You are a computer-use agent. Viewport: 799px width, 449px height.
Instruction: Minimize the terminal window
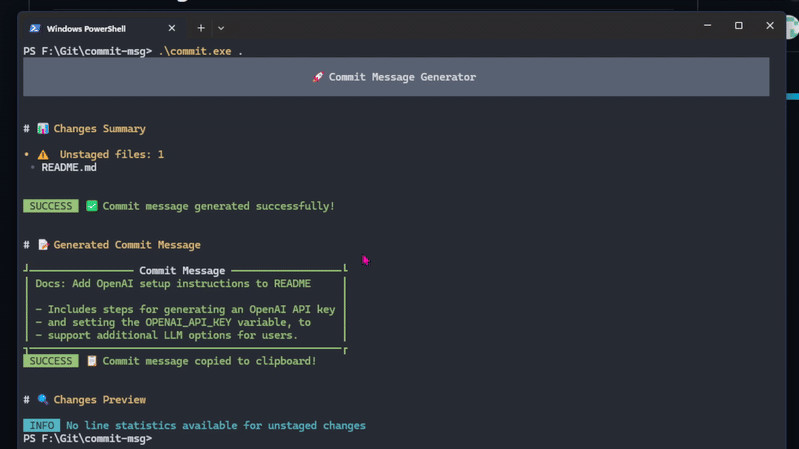708,26
